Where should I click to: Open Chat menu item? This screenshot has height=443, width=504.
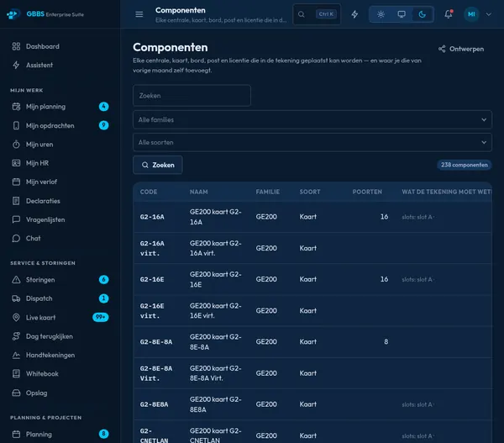pos(60,239)
